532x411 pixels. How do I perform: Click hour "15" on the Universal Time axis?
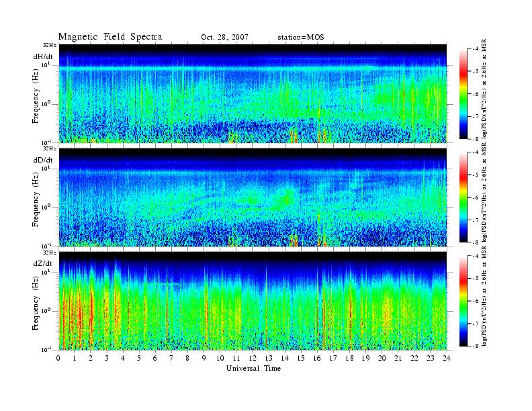301,358
